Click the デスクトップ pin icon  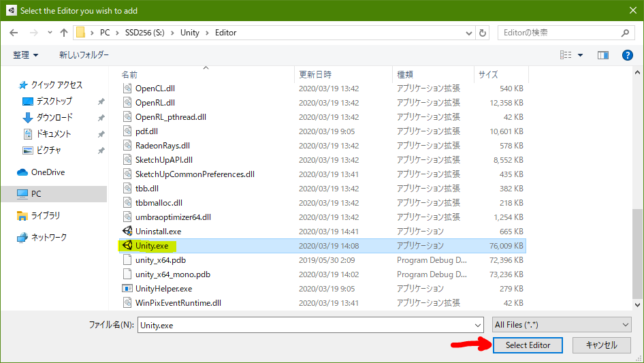point(101,101)
